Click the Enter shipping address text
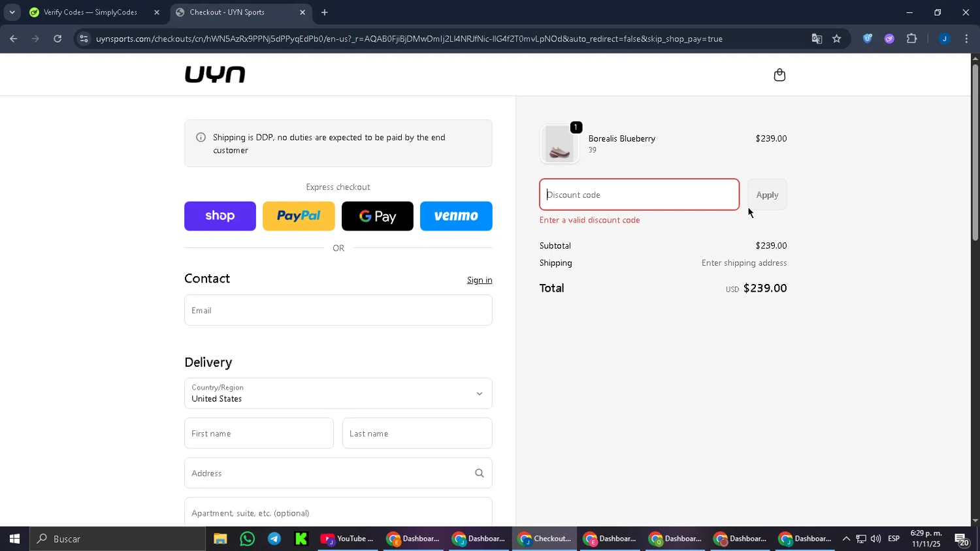The height and width of the screenshot is (551, 980). (744, 263)
